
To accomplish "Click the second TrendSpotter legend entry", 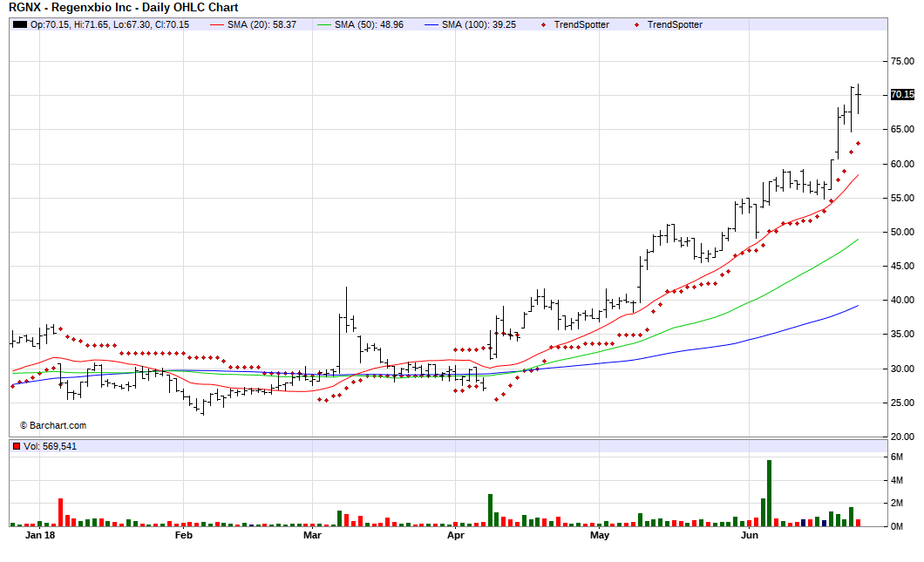I will click(669, 24).
